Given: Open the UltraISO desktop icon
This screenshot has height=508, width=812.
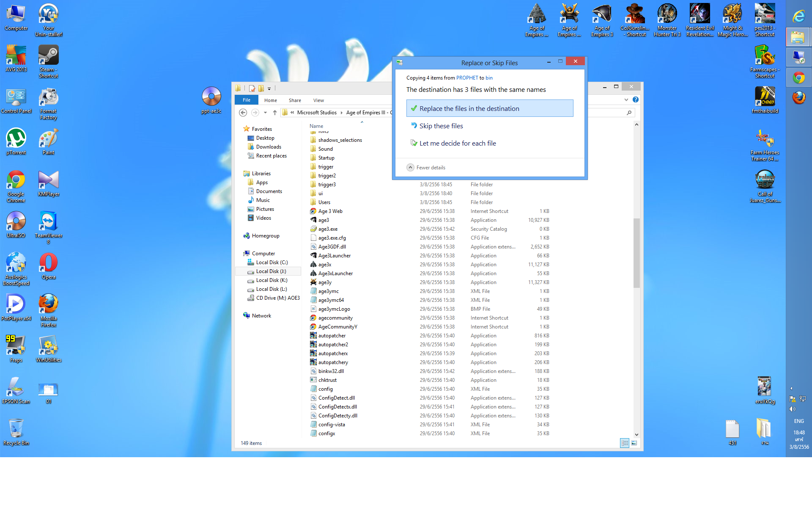Looking at the screenshot, I should pyautogui.click(x=16, y=224).
